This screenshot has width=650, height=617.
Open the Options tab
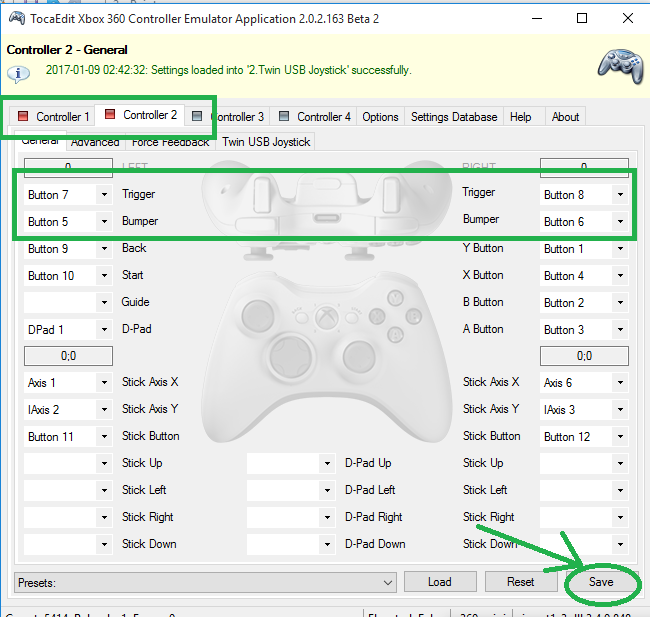380,117
